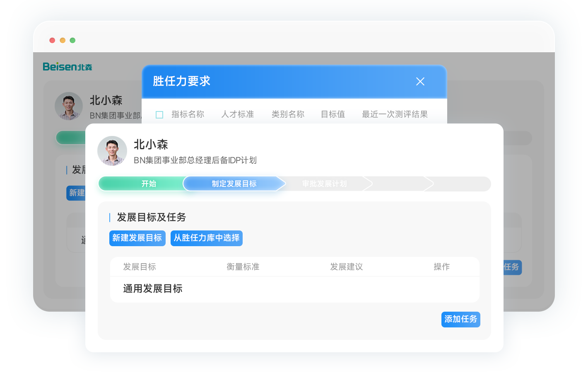Select the 制定发展目标 progress step
Viewport: 588px width, 373px height.
pyautogui.click(x=234, y=184)
